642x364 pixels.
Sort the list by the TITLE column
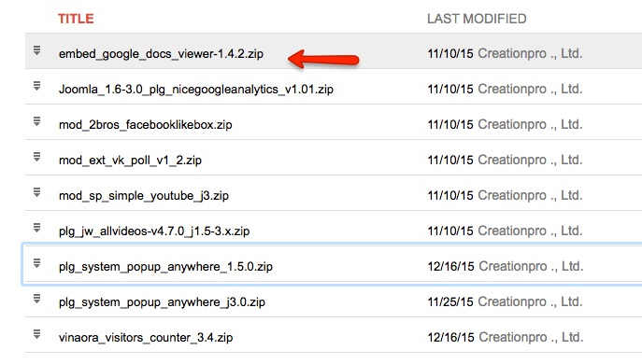[76, 19]
